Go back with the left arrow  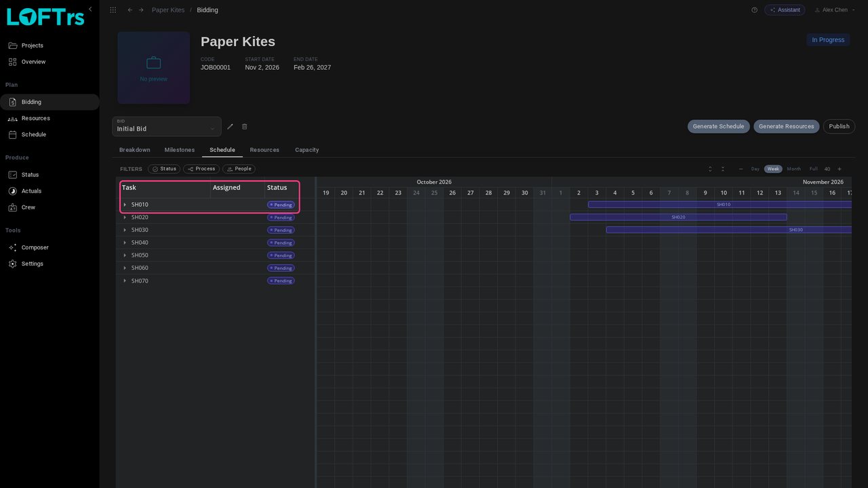130,10
